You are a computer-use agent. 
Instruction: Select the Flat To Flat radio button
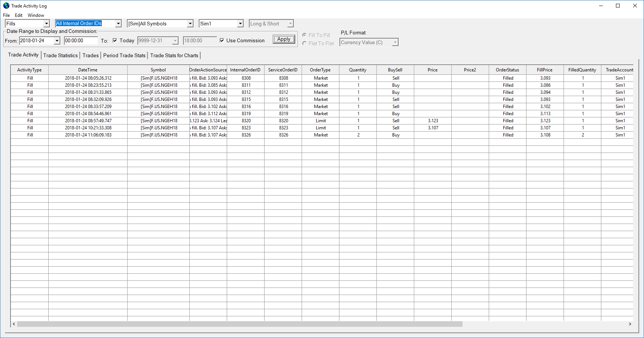[304, 43]
